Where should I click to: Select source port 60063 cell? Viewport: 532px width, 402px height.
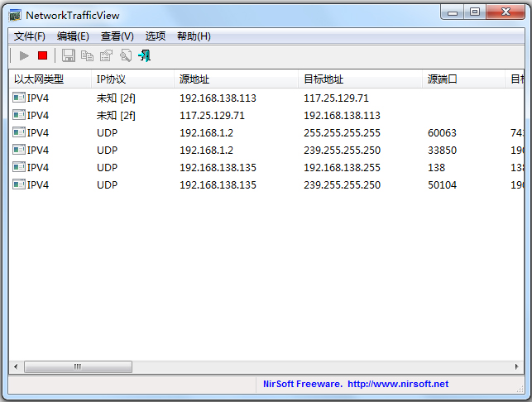442,132
